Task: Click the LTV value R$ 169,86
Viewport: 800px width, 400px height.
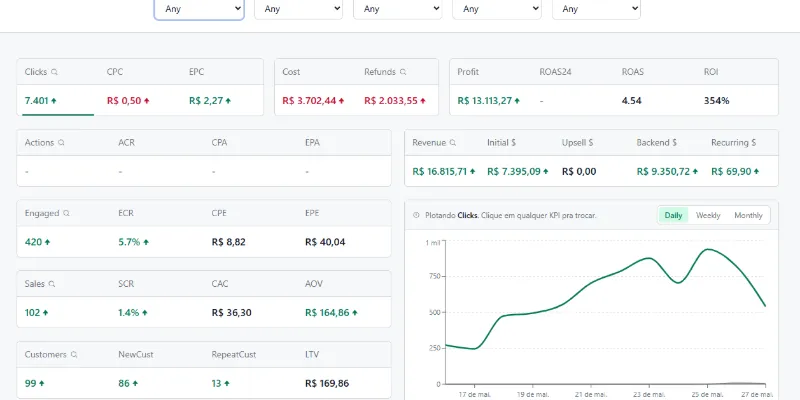Action: [327, 384]
